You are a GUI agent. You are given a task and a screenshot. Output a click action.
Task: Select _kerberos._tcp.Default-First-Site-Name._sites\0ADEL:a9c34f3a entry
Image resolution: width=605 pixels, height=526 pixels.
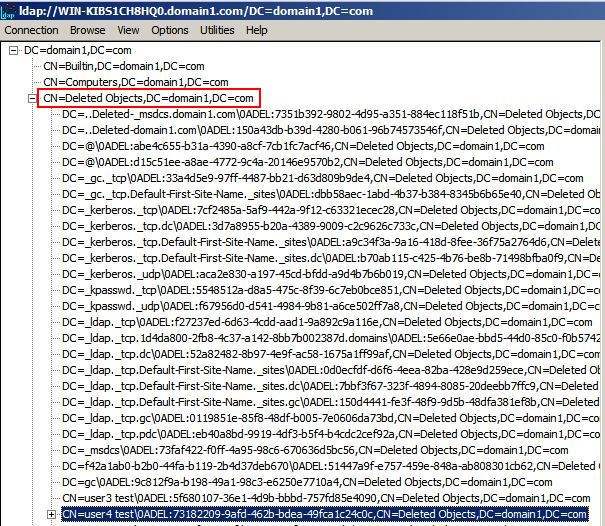[331, 242]
